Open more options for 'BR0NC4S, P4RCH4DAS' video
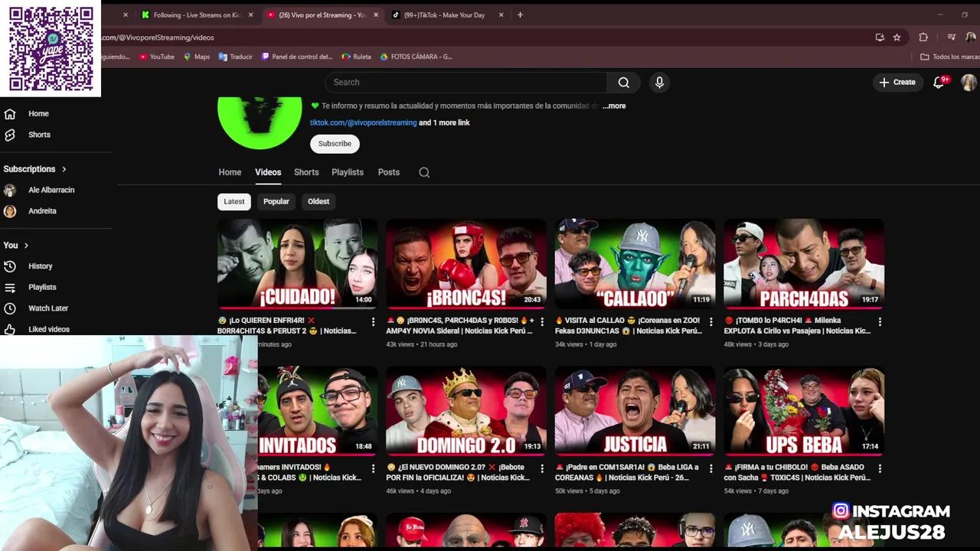The height and width of the screenshot is (551, 980). (542, 322)
